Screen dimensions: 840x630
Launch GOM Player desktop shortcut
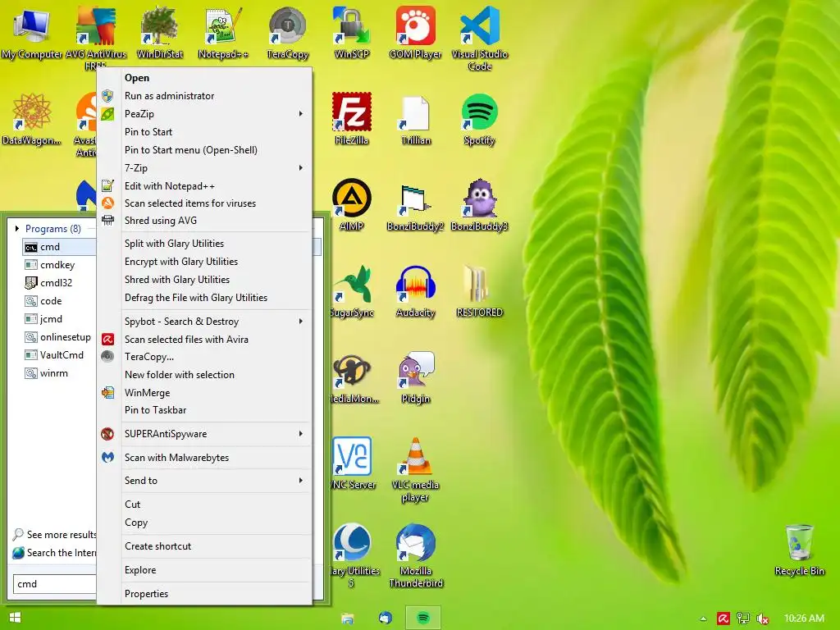[x=415, y=32]
